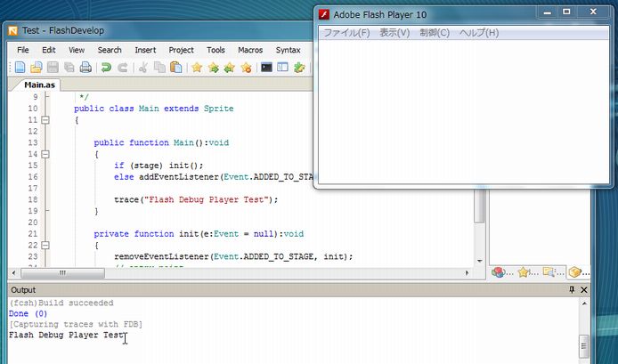Open Flash Player 表示(V) menu
The height and width of the screenshot is (364, 618).
[x=394, y=33]
